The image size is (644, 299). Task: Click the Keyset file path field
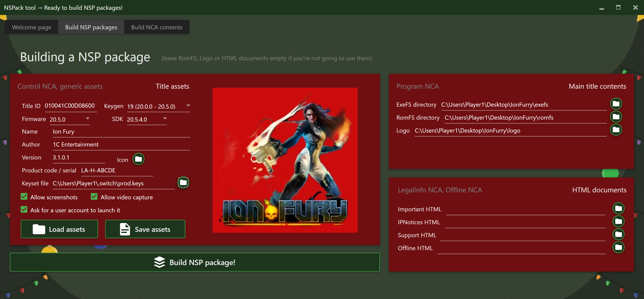(x=114, y=184)
